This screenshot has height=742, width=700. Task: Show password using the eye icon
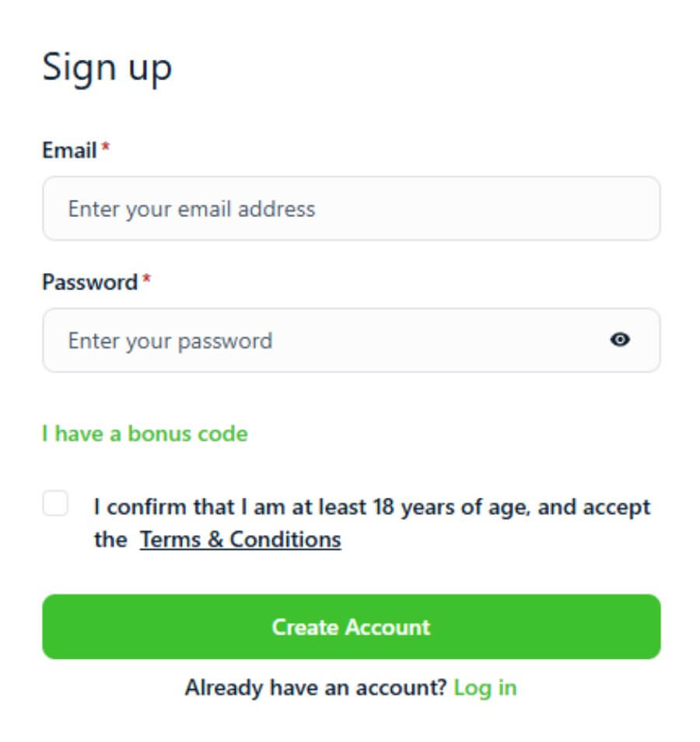pos(620,339)
